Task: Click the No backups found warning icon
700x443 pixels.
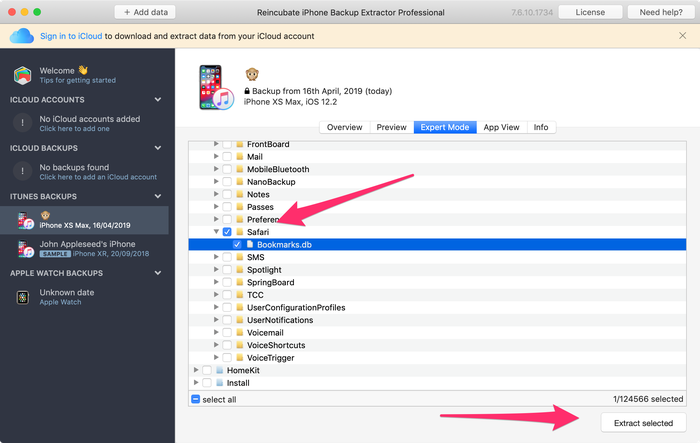Action: tap(22, 171)
